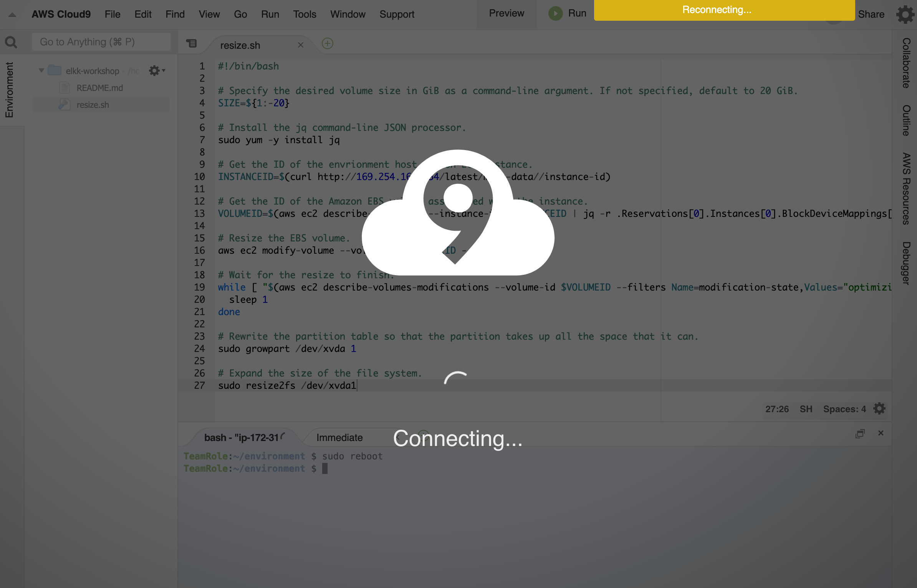Viewport: 917px width, 588px height.
Task: Maximize the terminal panel using restore icon
Action: 860,433
